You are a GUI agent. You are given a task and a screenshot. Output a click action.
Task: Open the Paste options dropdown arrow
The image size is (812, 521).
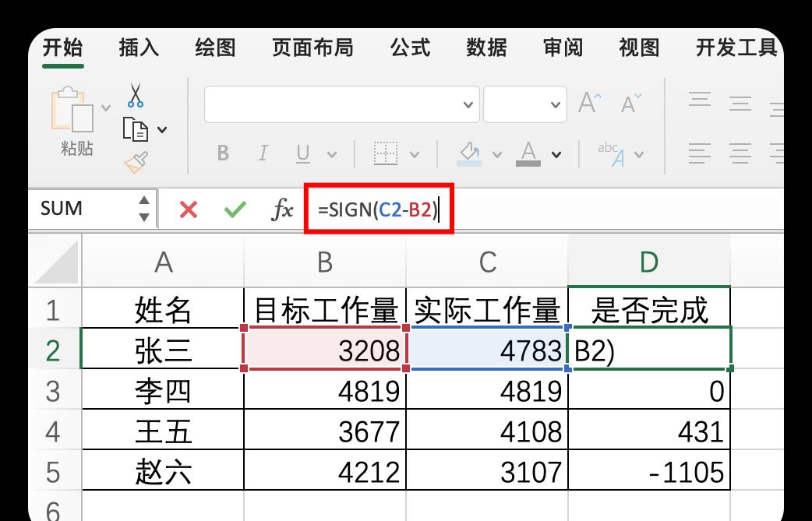click(106, 108)
